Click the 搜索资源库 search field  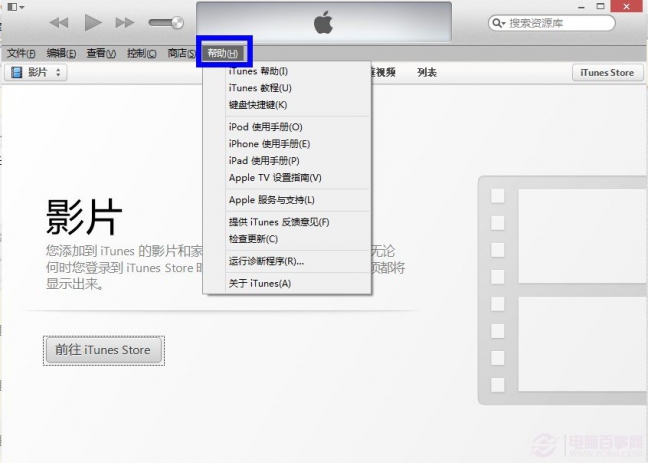coord(551,23)
